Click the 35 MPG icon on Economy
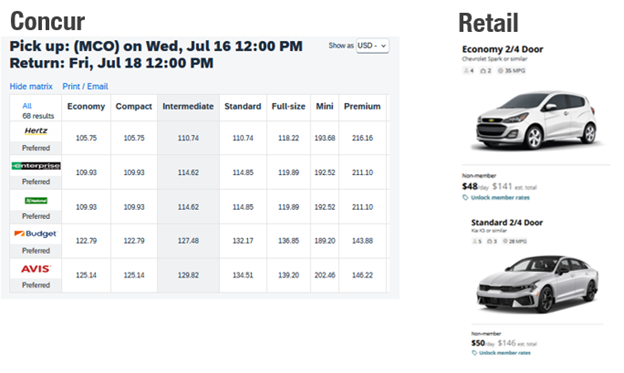 pos(501,71)
